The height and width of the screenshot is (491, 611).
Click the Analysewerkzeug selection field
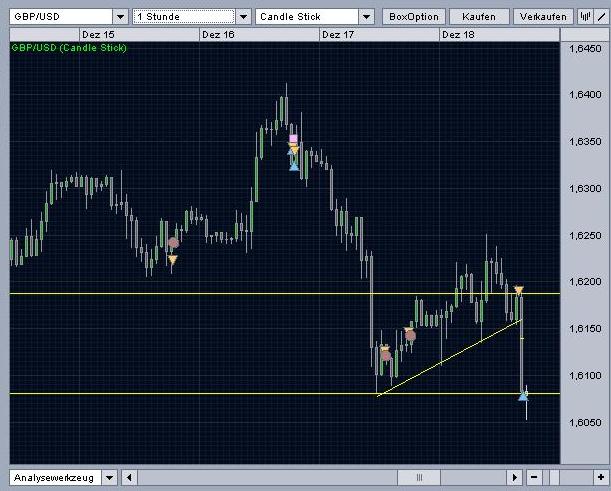(55, 477)
